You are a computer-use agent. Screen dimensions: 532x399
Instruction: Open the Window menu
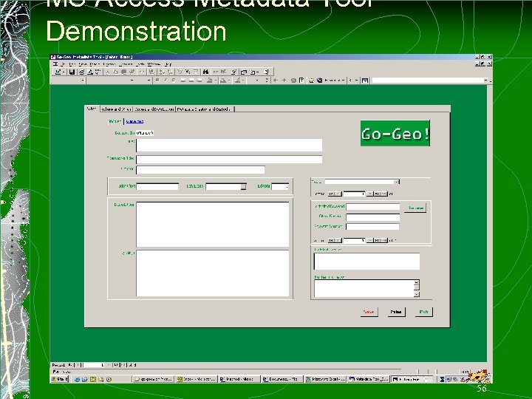[154, 64]
